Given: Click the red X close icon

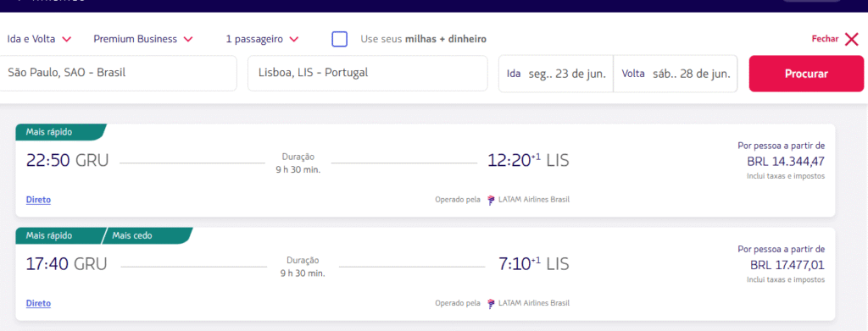Looking at the screenshot, I should point(851,39).
